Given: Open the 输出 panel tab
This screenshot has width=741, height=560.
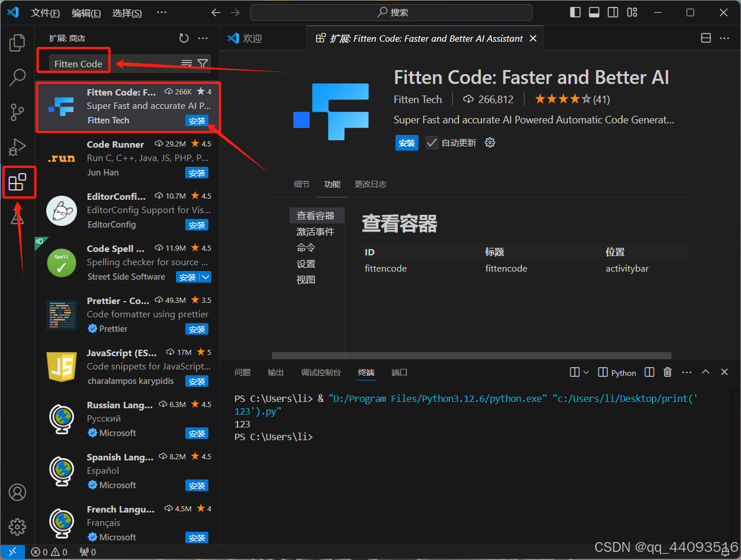Looking at the screenshot, I should click(276, 372).
